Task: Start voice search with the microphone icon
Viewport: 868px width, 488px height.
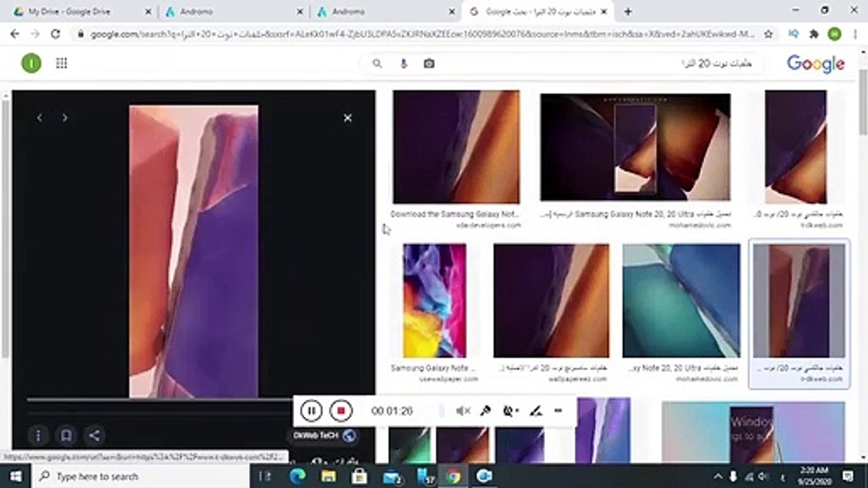Action: point(403,64)
